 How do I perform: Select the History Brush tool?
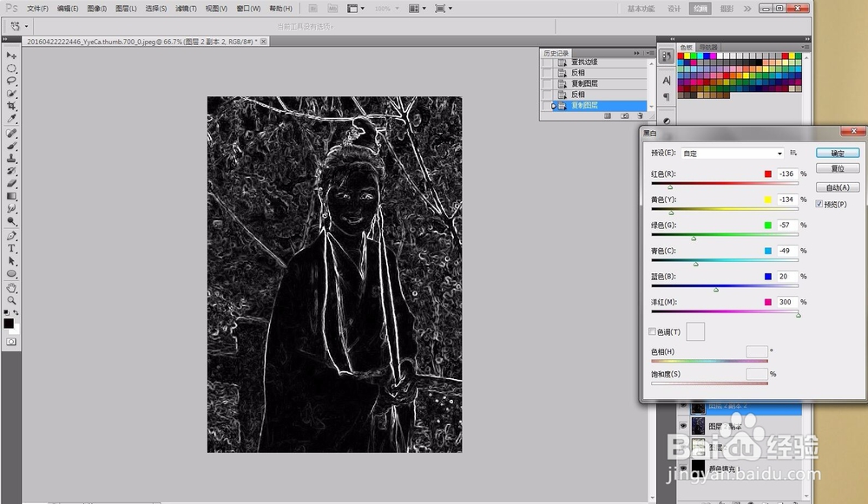11,171
